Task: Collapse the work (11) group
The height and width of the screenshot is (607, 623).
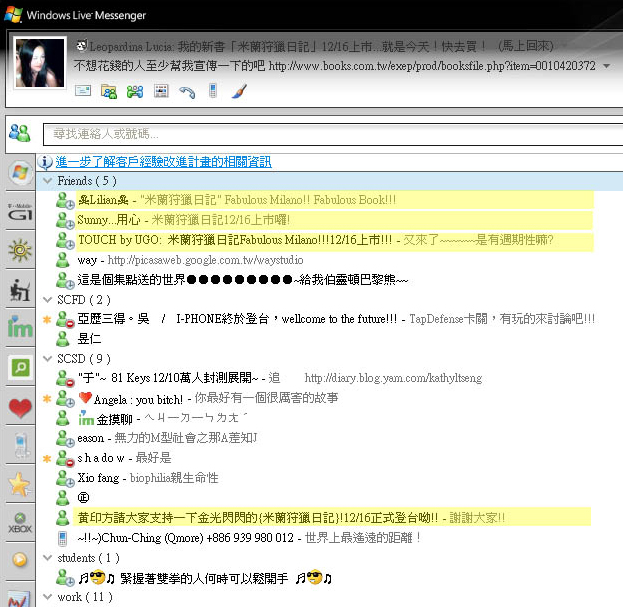Action: [47, 597]
